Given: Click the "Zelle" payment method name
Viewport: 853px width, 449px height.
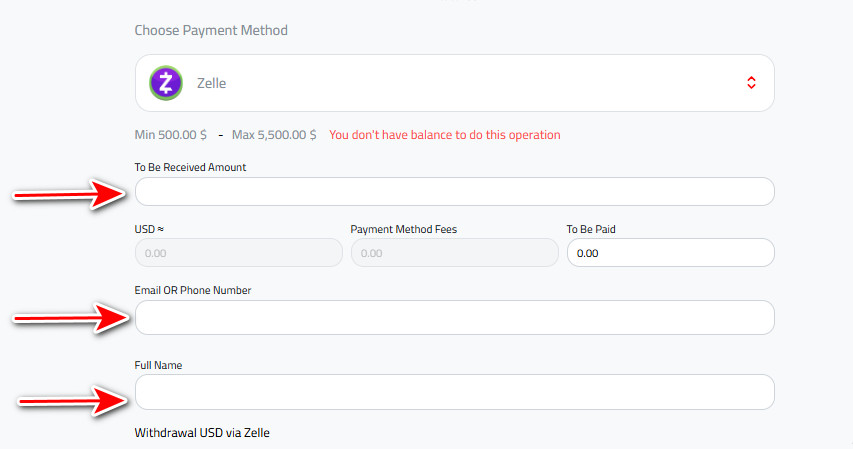Looking at the screenshot, I should (x=212, y=83).
